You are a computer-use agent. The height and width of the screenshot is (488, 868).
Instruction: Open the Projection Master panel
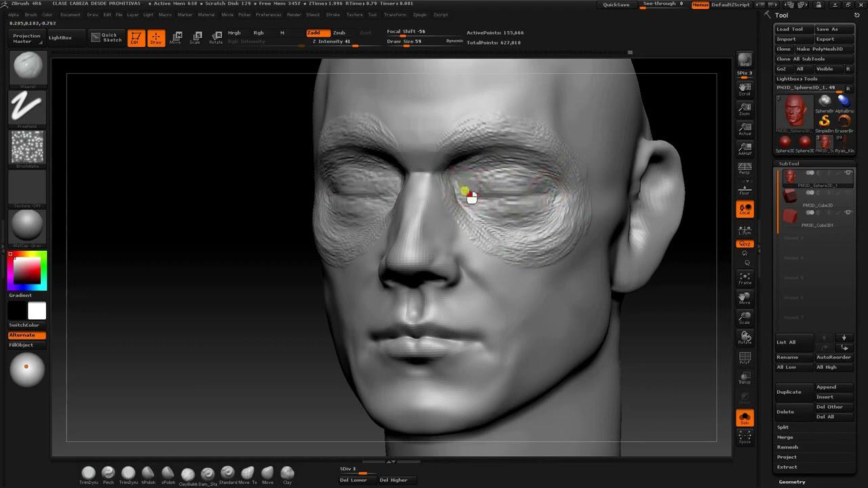click(27, 39)
